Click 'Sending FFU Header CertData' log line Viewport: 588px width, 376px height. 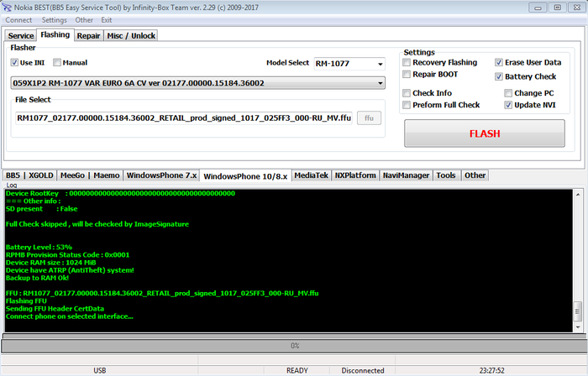pos(55,309)
